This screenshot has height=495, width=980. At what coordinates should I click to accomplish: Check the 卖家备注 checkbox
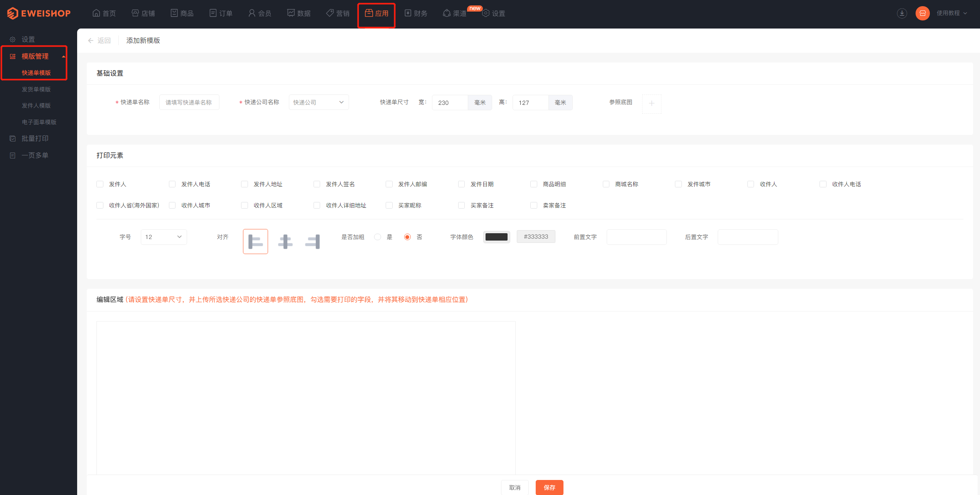(x=534, y=205)
